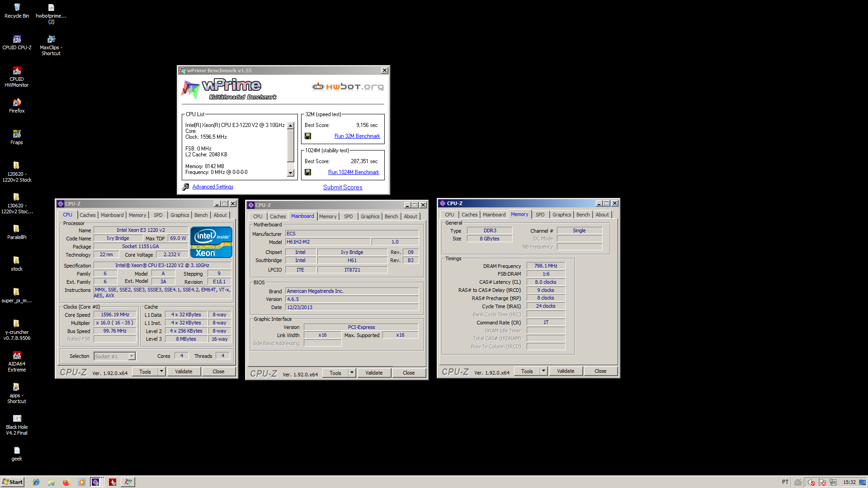
Task: Click the Start button
Action: [x=12, y=482]
